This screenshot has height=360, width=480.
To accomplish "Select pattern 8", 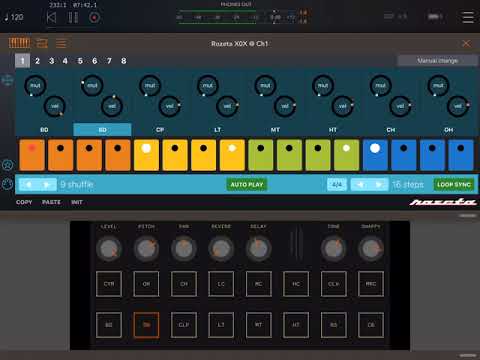I will 124,61.
